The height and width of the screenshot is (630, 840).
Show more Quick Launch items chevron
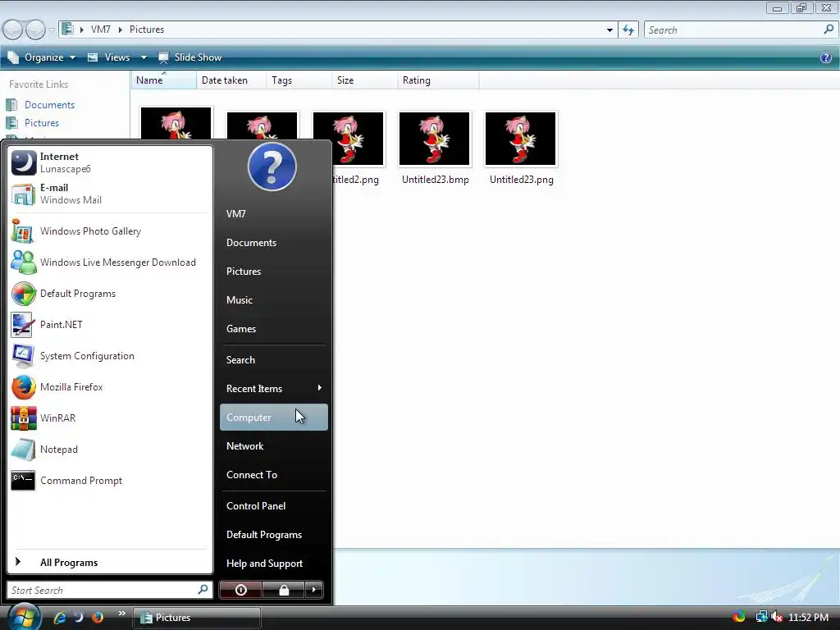(x=121, y=614)
